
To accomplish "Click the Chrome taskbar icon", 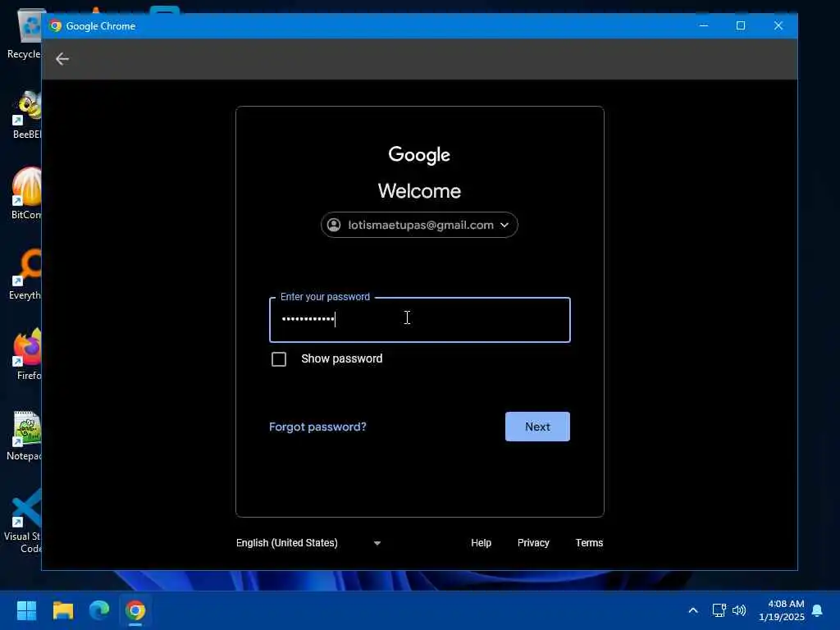I will point(135,610).
